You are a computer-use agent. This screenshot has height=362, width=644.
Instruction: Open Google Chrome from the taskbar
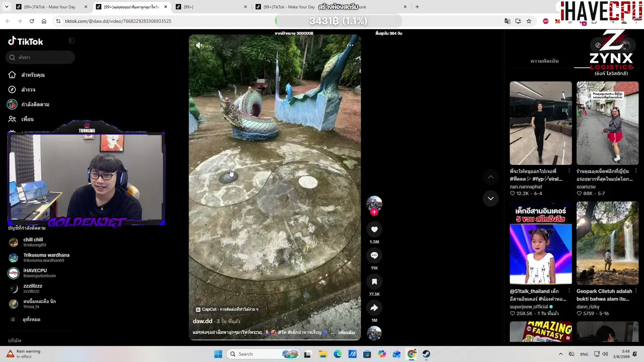click(x=412, y=354)
